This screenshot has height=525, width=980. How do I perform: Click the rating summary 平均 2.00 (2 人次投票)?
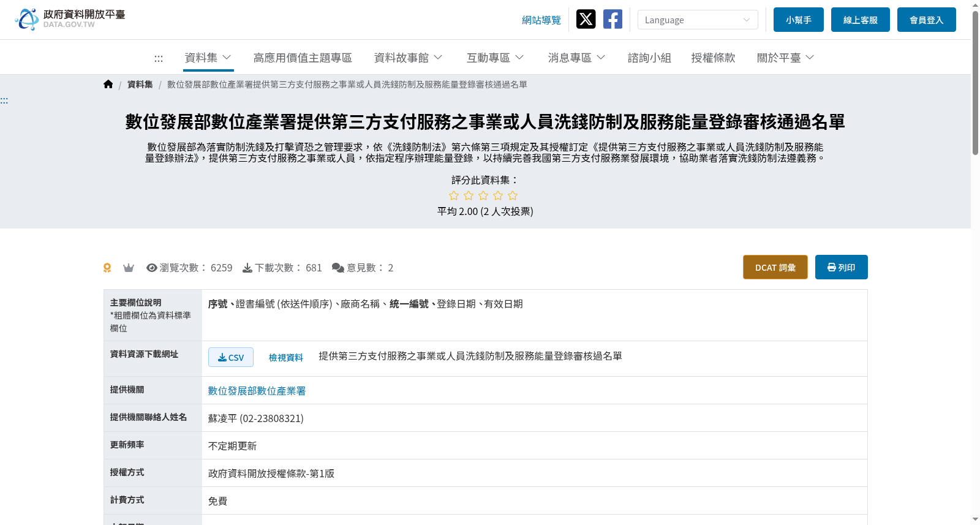point(485,211)
